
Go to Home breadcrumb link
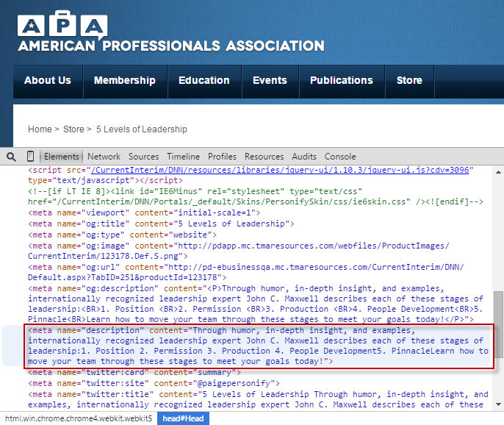click(x=40, y=129)
